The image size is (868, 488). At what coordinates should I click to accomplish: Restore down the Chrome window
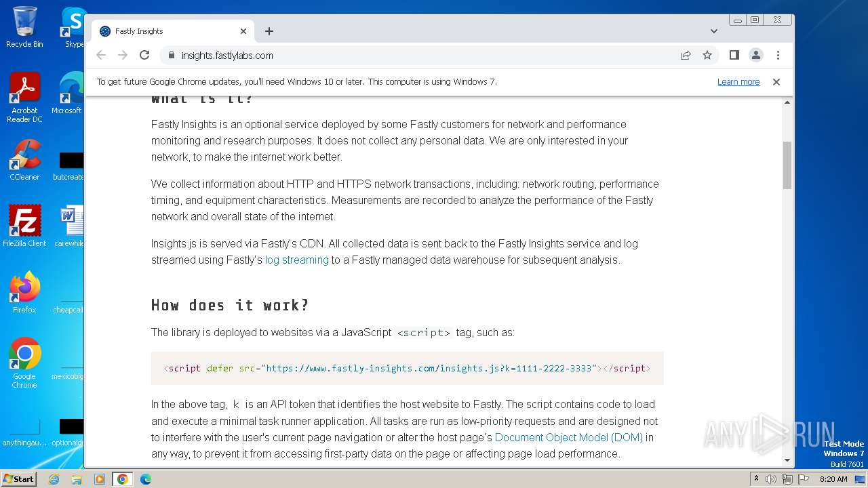pos(755,20)
